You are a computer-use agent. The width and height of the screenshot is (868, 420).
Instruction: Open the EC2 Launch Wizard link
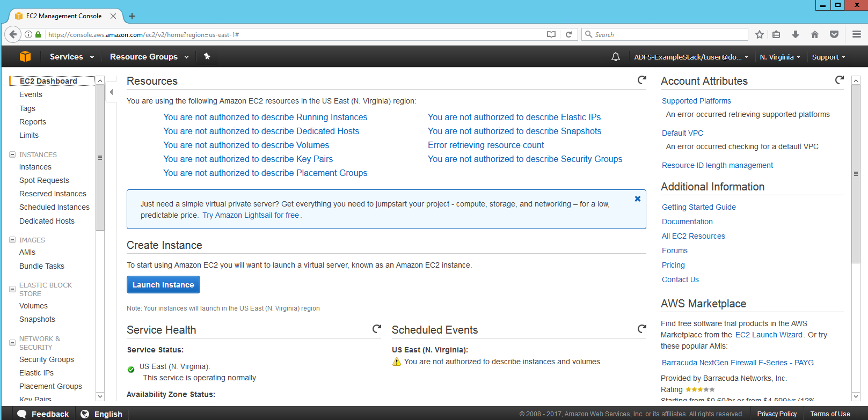[x=769, y=335]
